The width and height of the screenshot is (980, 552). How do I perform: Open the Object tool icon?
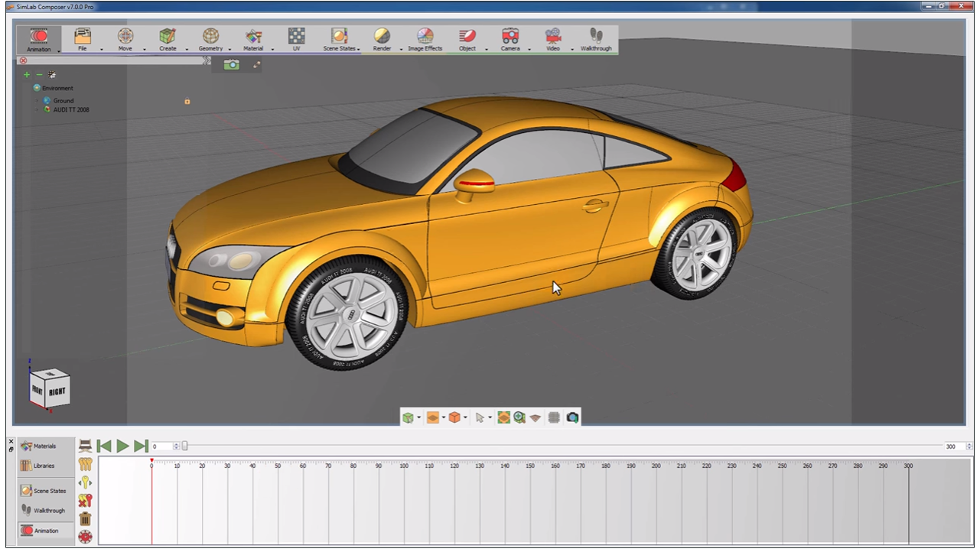coord(467,37)
